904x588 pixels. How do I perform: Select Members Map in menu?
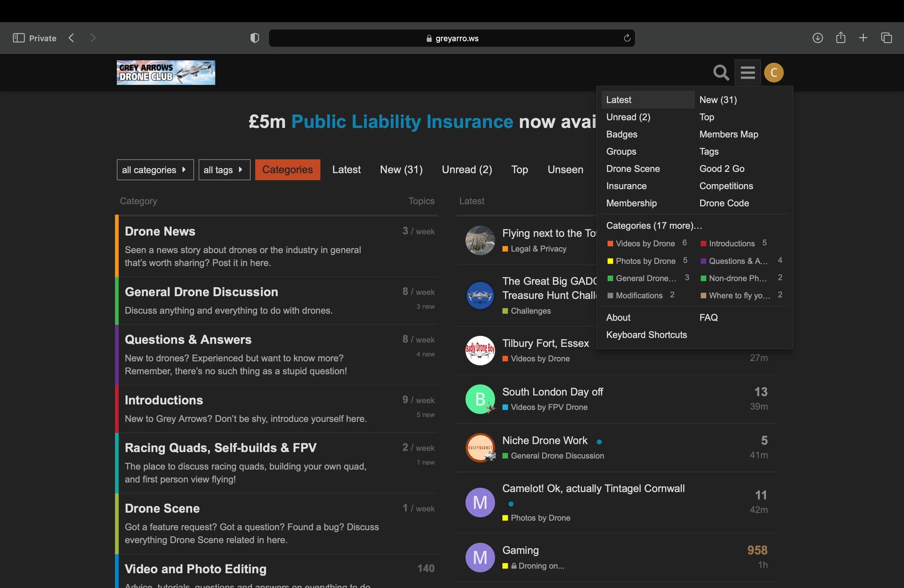tap(728, 134)
